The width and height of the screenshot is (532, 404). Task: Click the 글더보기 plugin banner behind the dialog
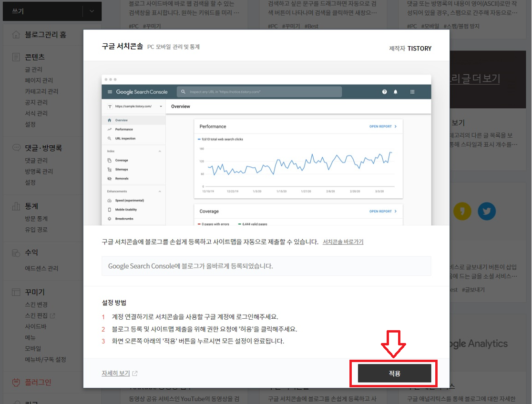488,80
